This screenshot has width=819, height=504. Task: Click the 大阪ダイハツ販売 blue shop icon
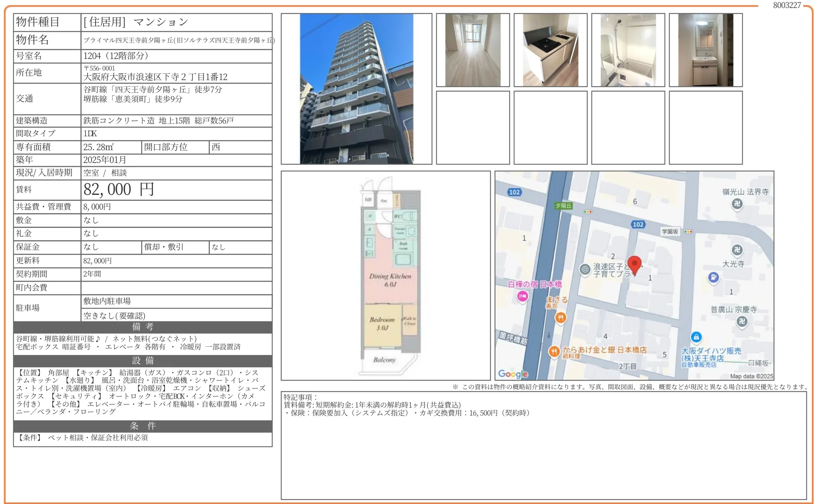pos(696,337)
